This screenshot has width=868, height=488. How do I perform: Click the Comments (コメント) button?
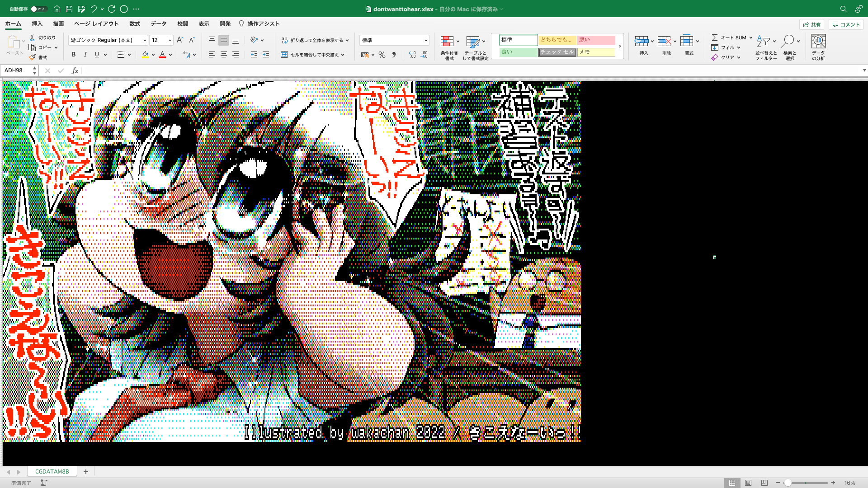[846, 24]
